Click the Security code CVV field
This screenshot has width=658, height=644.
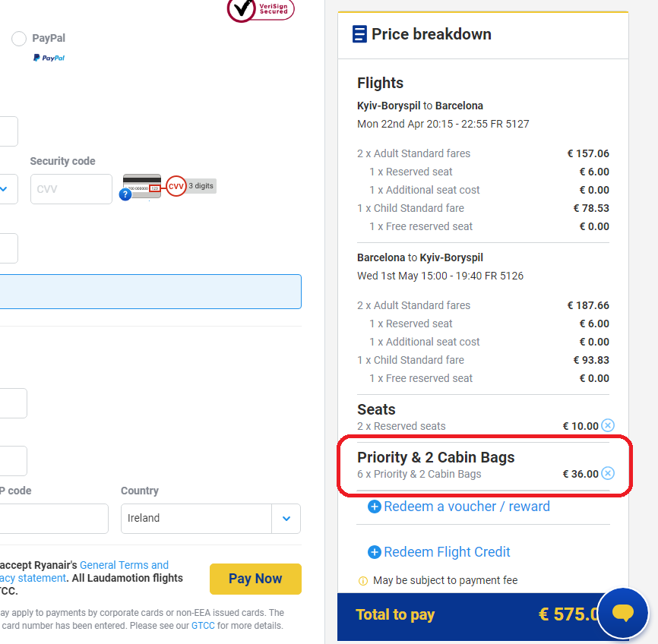(71, 189)
